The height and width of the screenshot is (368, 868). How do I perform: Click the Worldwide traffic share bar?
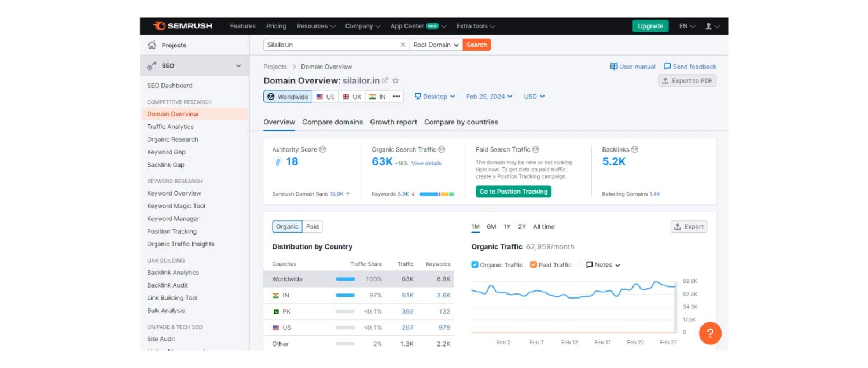click(345, 279)
